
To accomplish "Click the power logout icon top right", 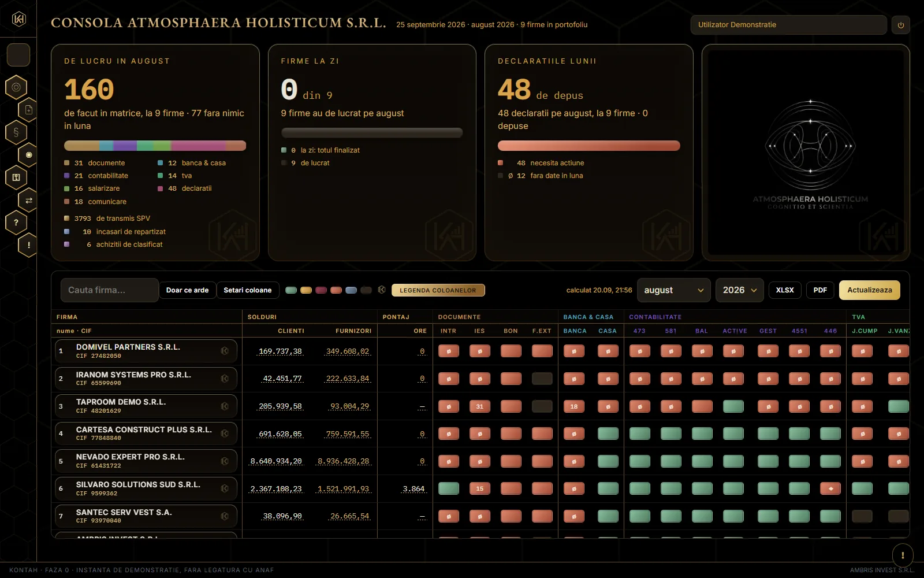I will coord(901,25).
